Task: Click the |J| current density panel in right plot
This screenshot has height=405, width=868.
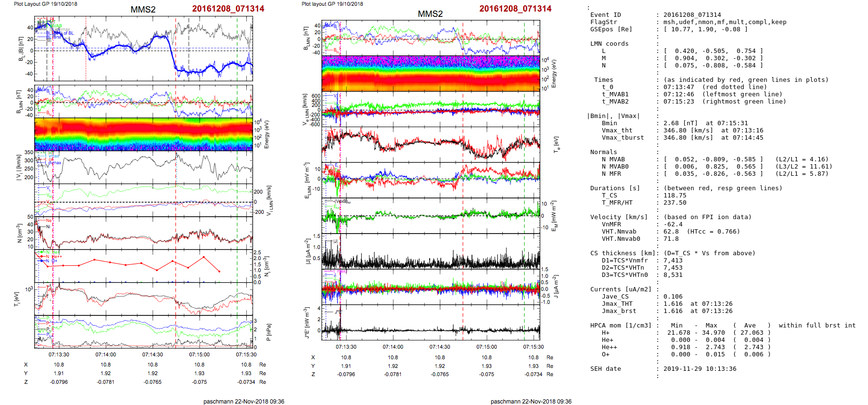Action: pos(431,251)
